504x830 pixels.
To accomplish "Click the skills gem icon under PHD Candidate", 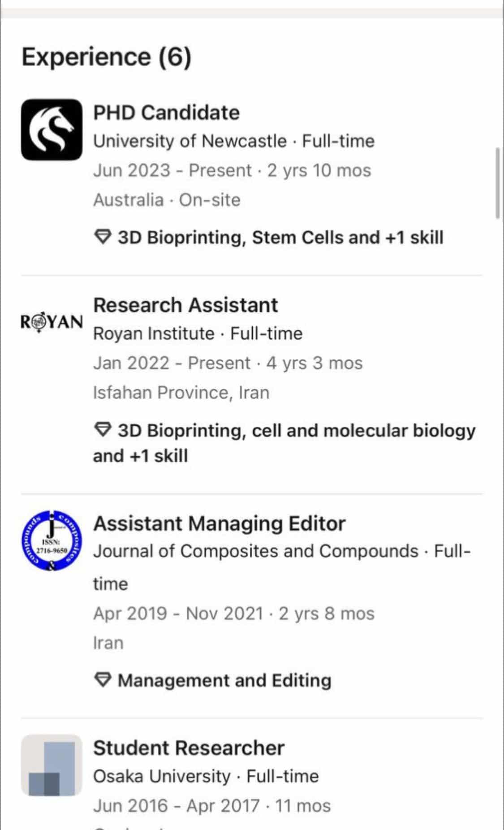I will click(x=103, y=237).
